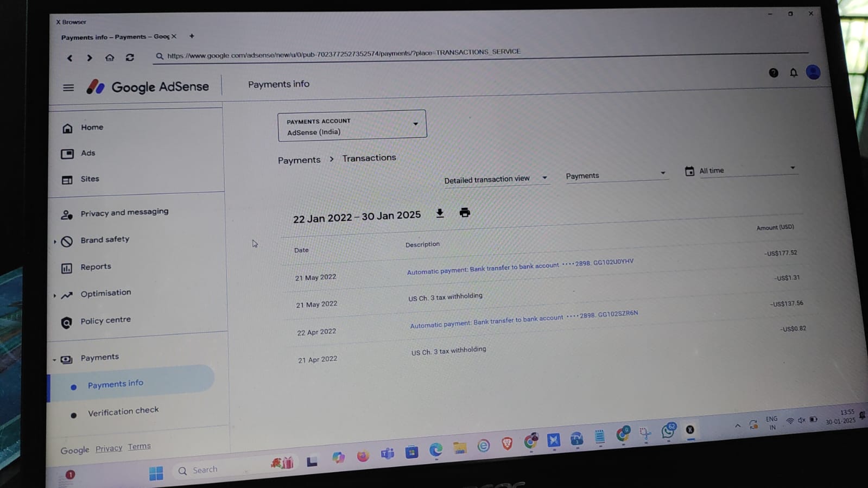Screen dimensions: 868x488
Task: Click the Google footer text
Action: (x=74, y=450)
